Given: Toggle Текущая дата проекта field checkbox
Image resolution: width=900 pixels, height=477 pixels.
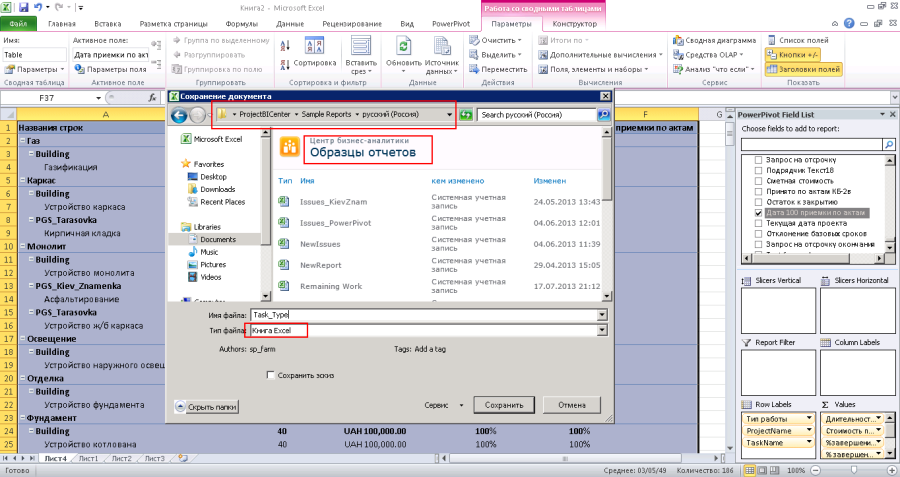Looking at the screenshot, I should [758, 223].
